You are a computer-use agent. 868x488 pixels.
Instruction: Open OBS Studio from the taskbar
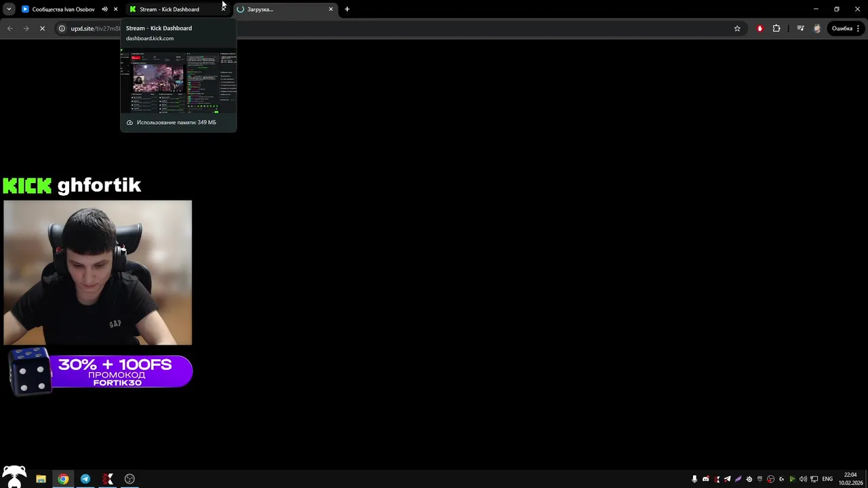click(130, 479)
